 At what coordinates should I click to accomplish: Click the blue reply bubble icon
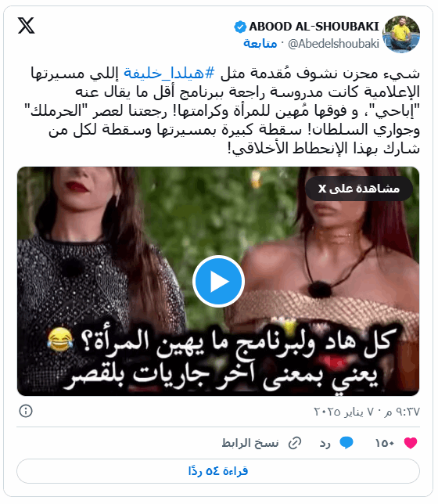coord(346,443)
